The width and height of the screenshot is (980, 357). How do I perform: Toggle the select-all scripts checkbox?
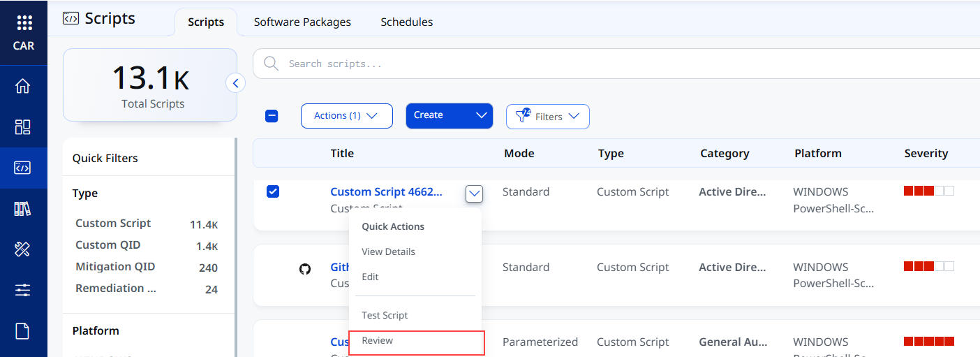click(x=272, y=116)
